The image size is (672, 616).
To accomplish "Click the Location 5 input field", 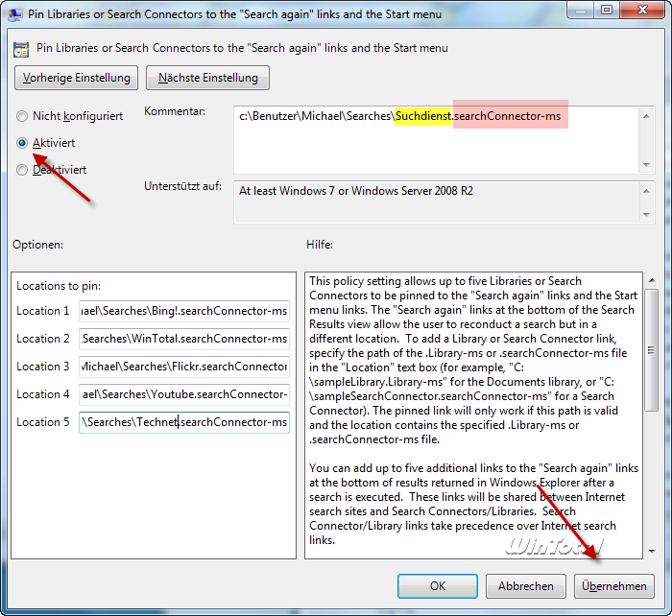I will coord(184,422).
